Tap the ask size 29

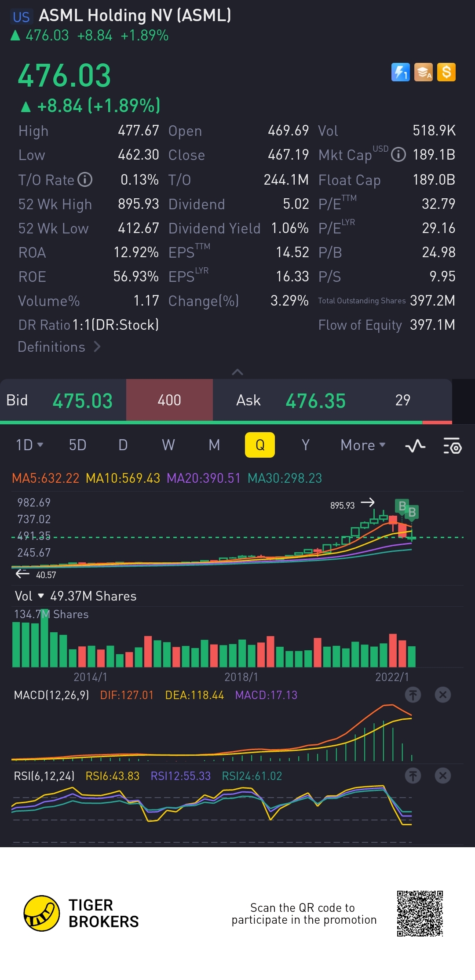[x=403, y=400]
